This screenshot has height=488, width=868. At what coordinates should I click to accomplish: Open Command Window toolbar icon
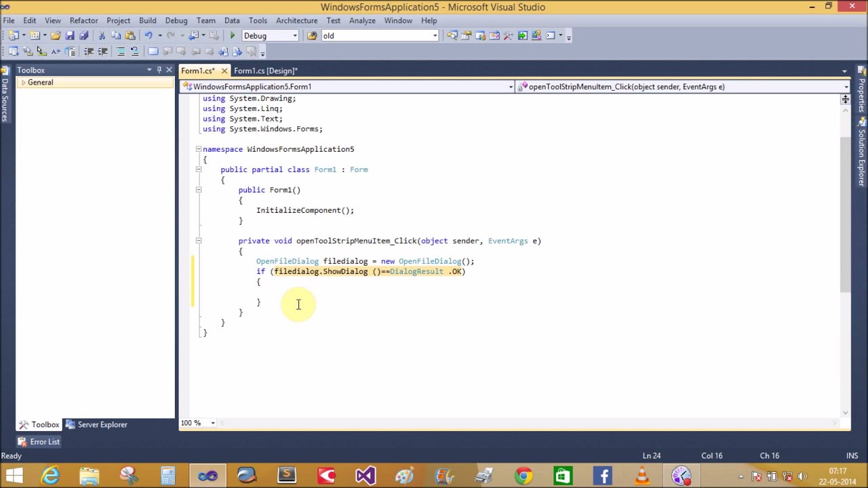point(551,35)
